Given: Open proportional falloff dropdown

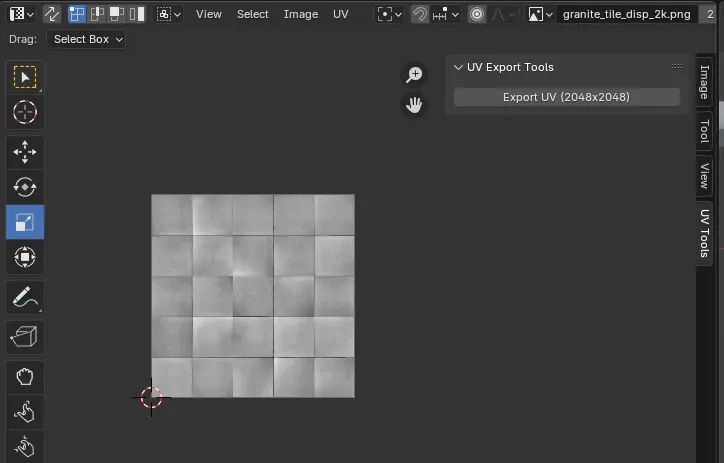Looking at the screenshot, I should (503, 14).
